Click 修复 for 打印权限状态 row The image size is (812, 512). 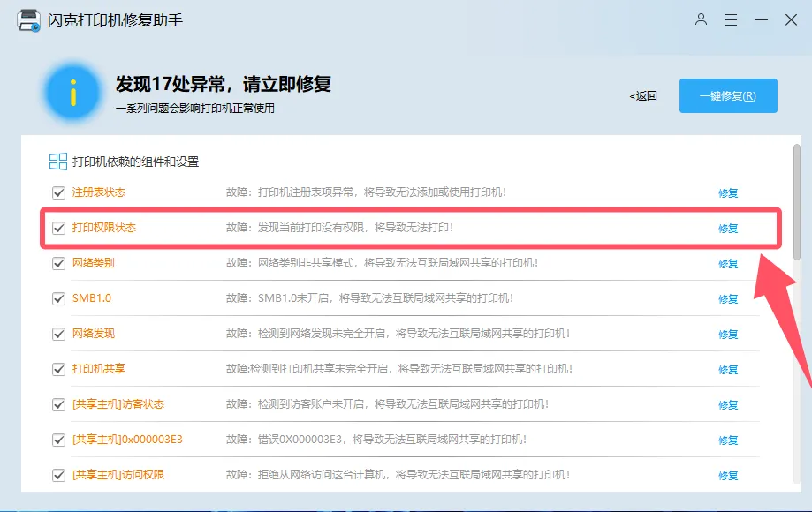coord(728,228)
